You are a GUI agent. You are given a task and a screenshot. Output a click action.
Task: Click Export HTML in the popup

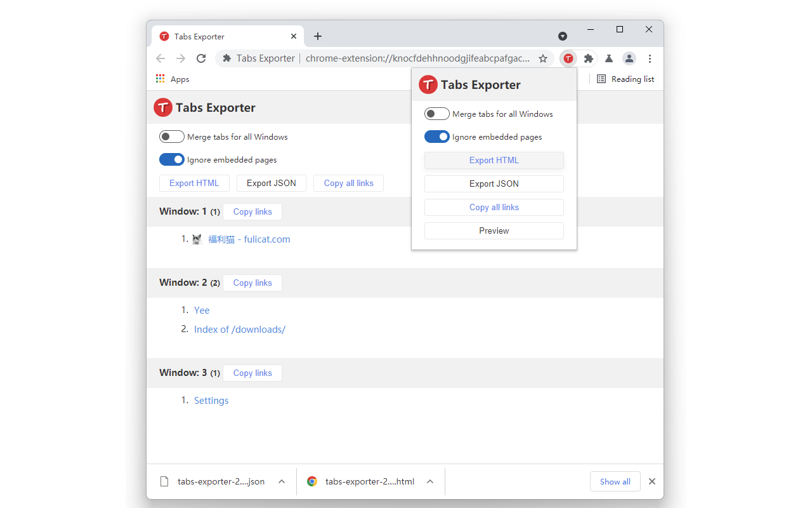494,160
